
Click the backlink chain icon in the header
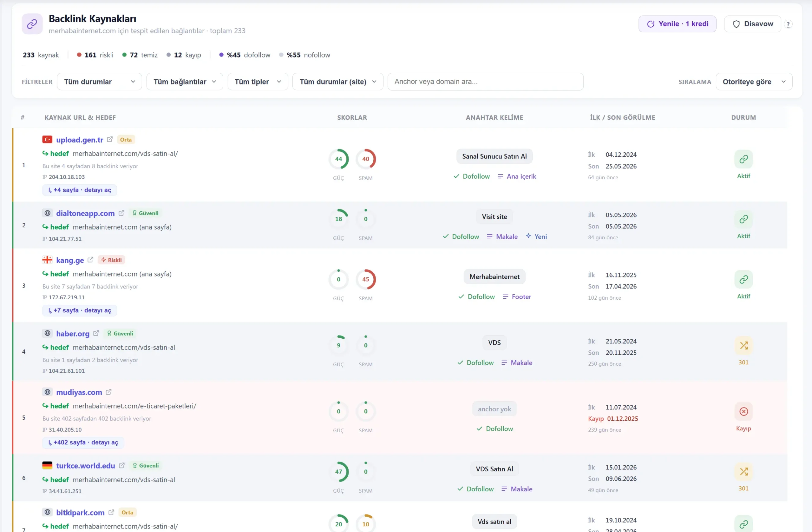[x=32, y=24]
